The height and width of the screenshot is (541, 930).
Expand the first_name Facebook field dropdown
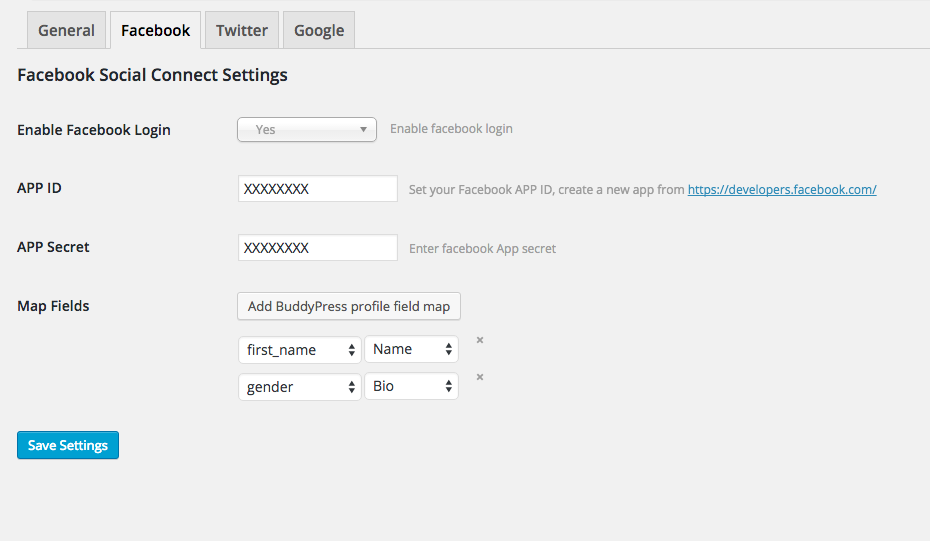click(x=299, y=350)
